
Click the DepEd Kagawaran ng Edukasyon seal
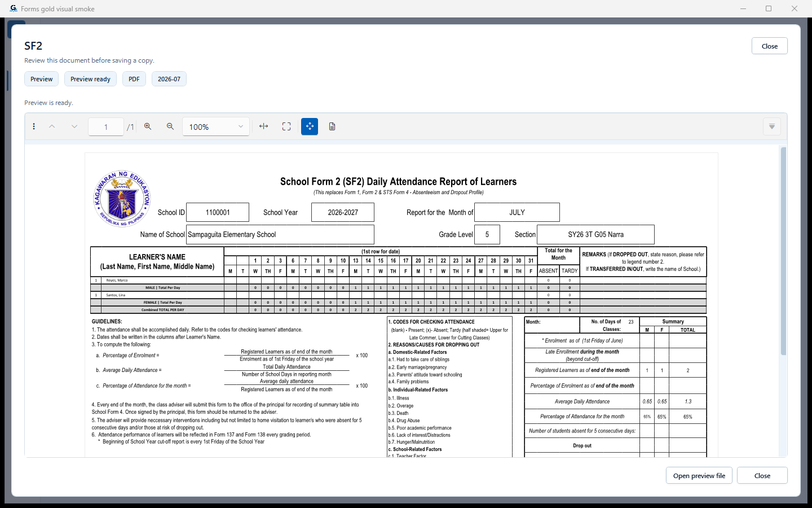click(x=122, y=199)
